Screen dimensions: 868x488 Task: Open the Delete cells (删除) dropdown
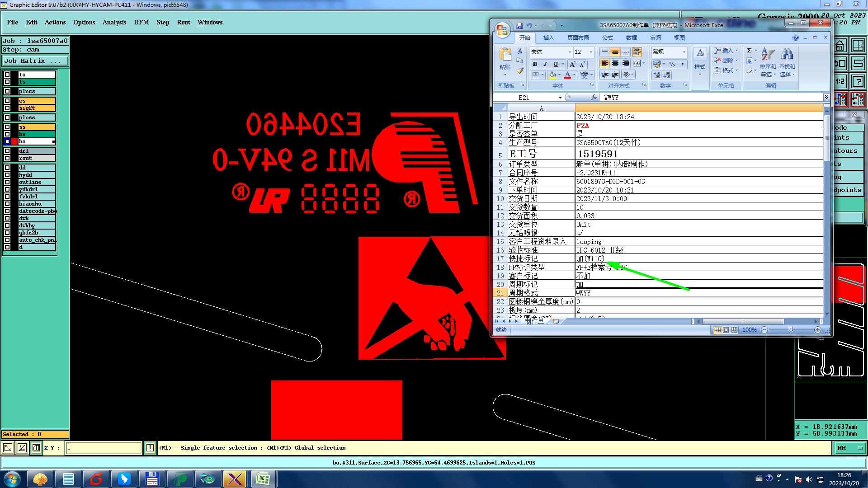pos(726,61)
